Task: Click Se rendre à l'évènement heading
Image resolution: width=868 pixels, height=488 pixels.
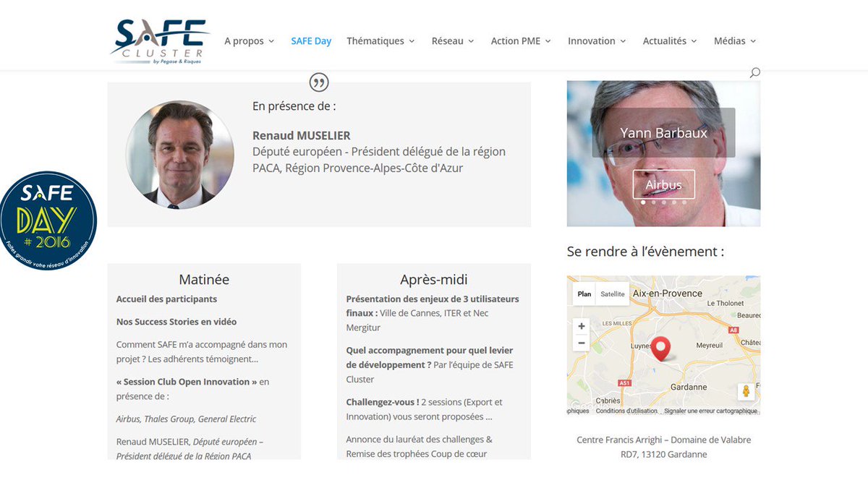Action: pos(646,252)
